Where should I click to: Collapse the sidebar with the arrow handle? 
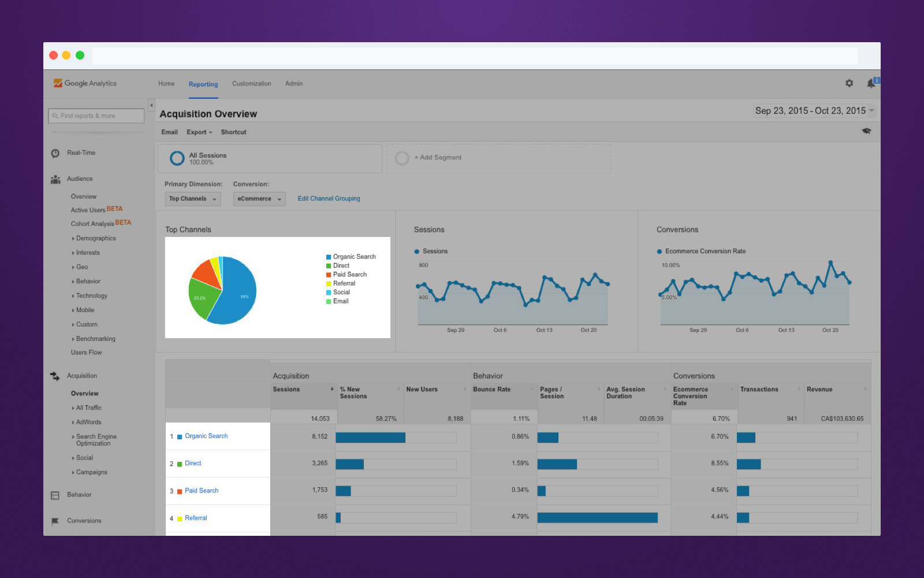[x=151, y=106]
